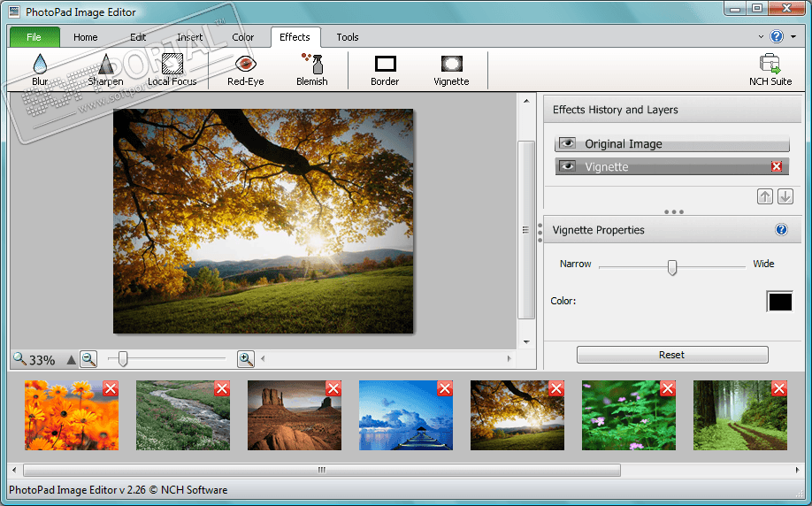Move the layer down with arrow button
812x506 pixels.
(x=785, y=196)
